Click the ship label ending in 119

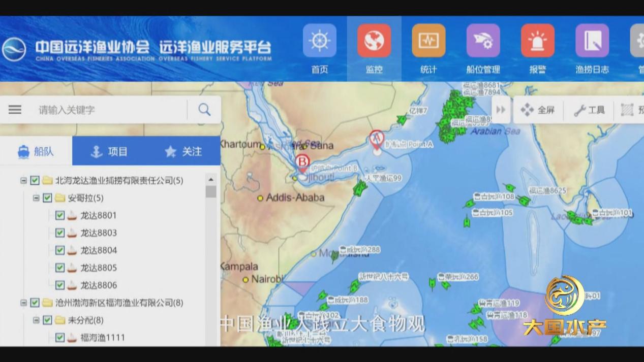[x=499, y=303]
